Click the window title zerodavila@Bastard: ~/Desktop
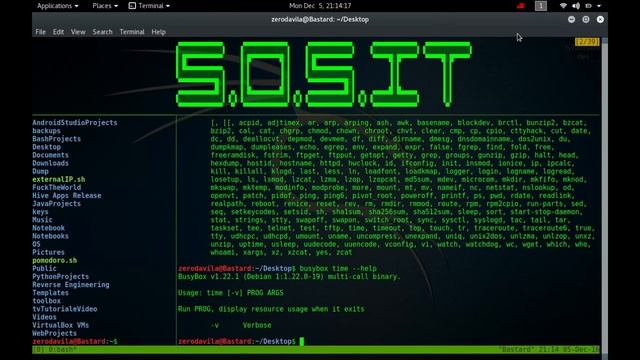 pyautogui.click(x=320, y=19)
